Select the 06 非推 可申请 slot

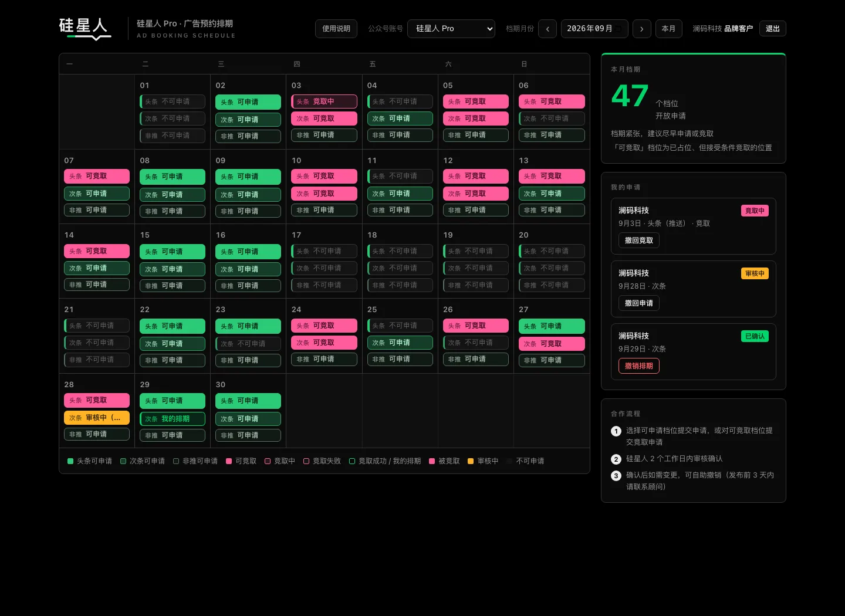(552, 135)
